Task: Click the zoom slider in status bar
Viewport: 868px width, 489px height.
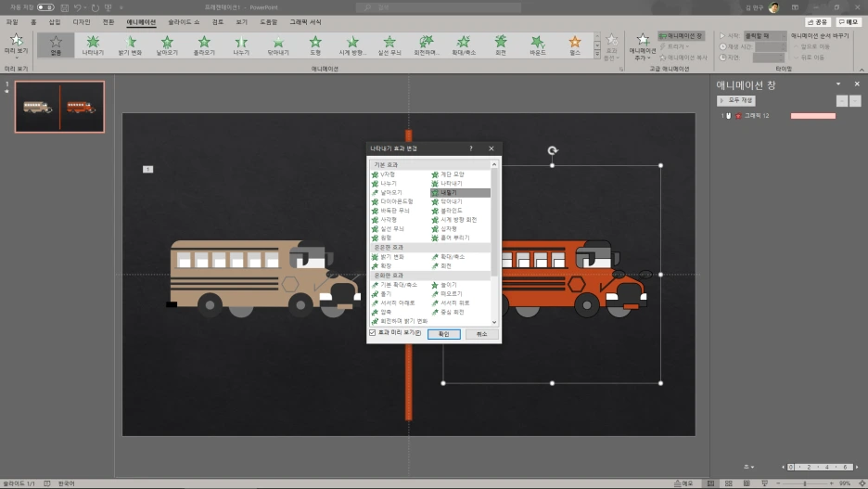Action: [805, 483]
